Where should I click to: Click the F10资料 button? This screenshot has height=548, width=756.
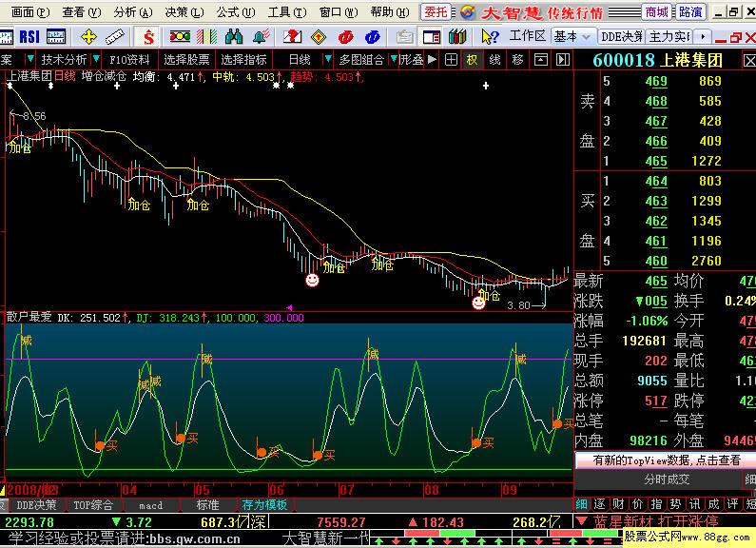point(129,60)
